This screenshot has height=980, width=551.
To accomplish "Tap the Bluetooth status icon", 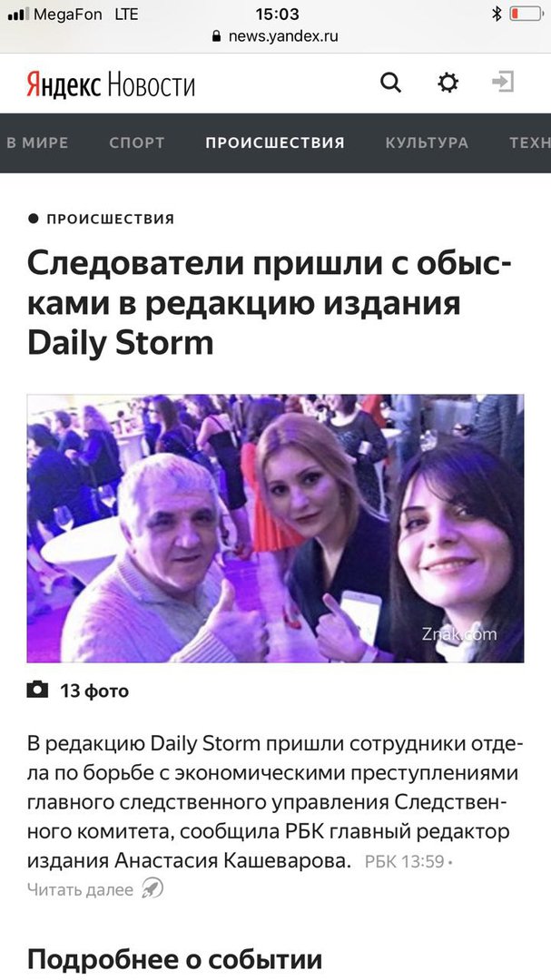I will [x=497, y=14].
